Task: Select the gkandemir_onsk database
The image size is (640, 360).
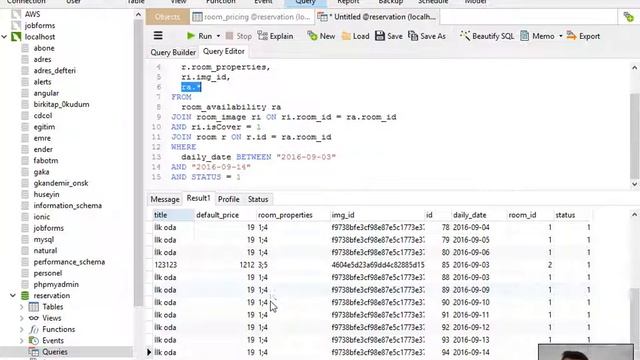Action: tap(61, 183)
